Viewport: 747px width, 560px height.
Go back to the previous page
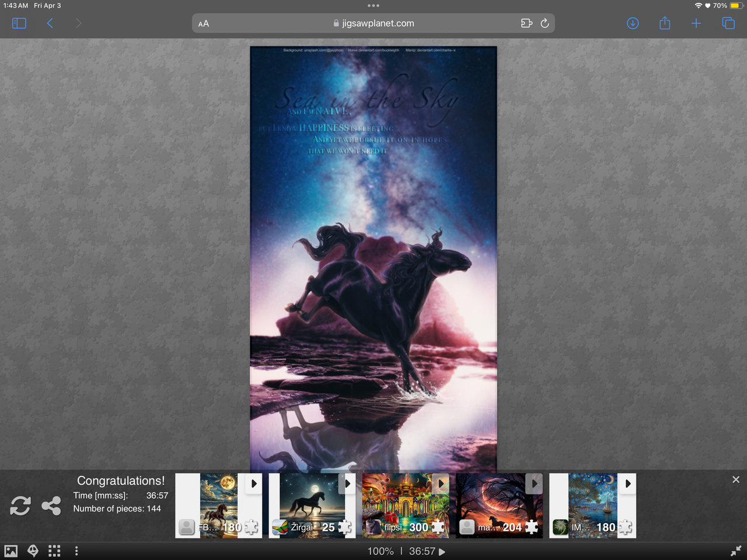point(50,23)
